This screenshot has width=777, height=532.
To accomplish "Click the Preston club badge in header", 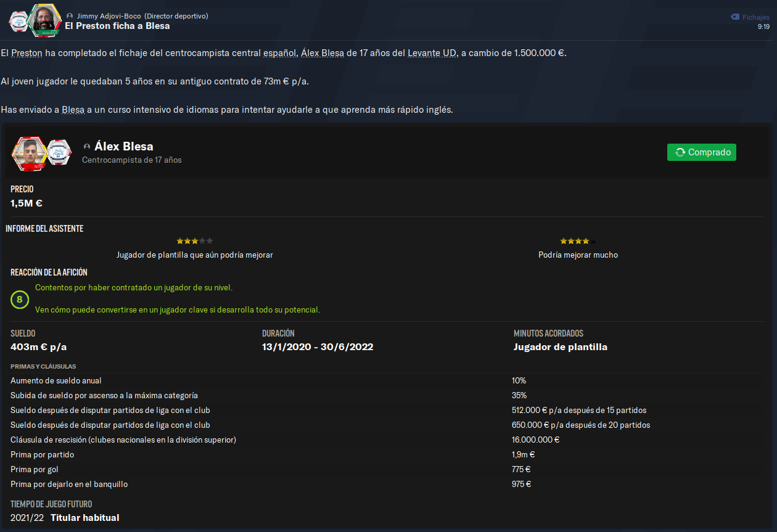I will [18, 21].
